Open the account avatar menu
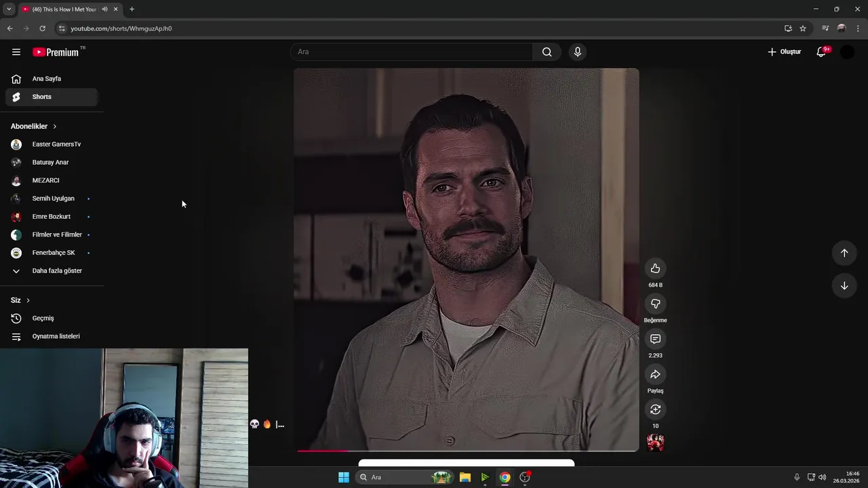 point(847,52)
